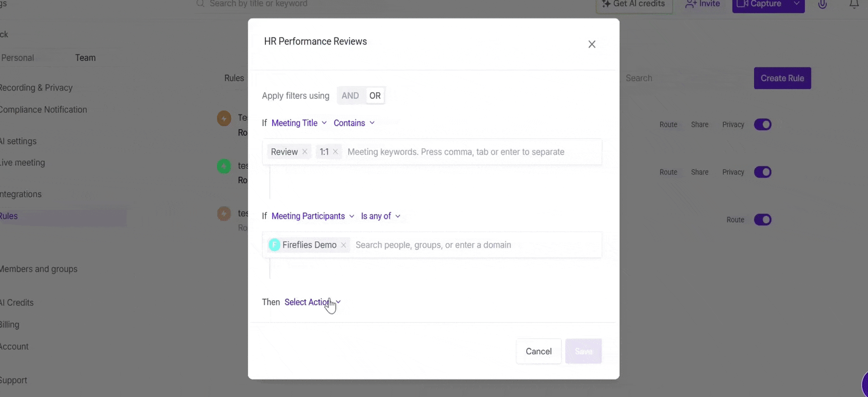Click the dialog title HR Performance Reviews

pyautogui.click(x=315, y=42)
